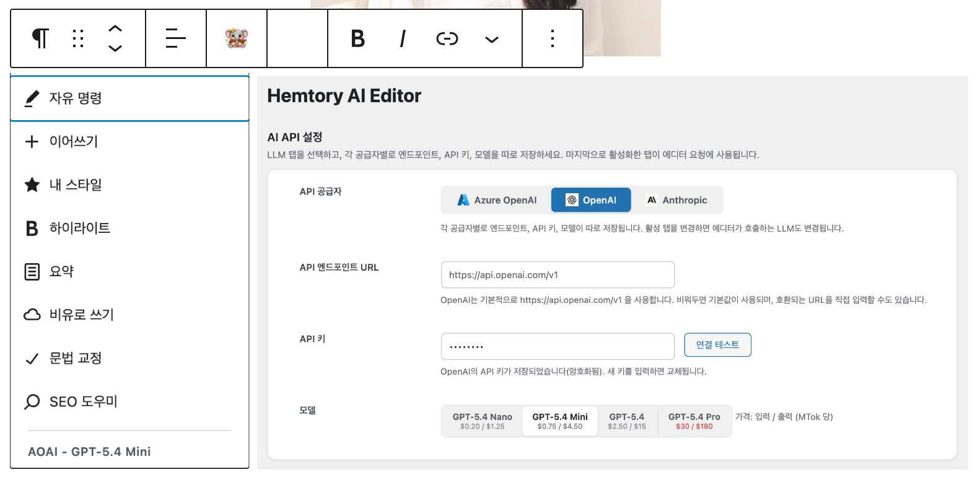Viewport: 980px width, 498px height.
Task: Click the document icon beside 요약
Action: (x=32, y=272)
